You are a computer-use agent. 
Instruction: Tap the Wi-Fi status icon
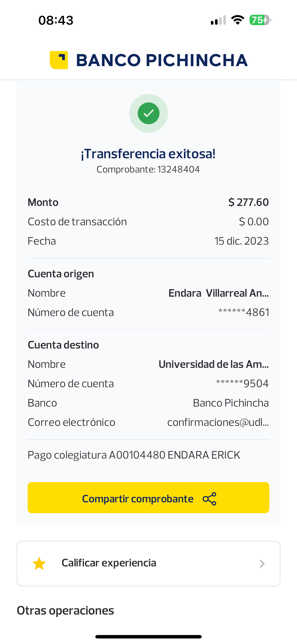coord(238,20)
